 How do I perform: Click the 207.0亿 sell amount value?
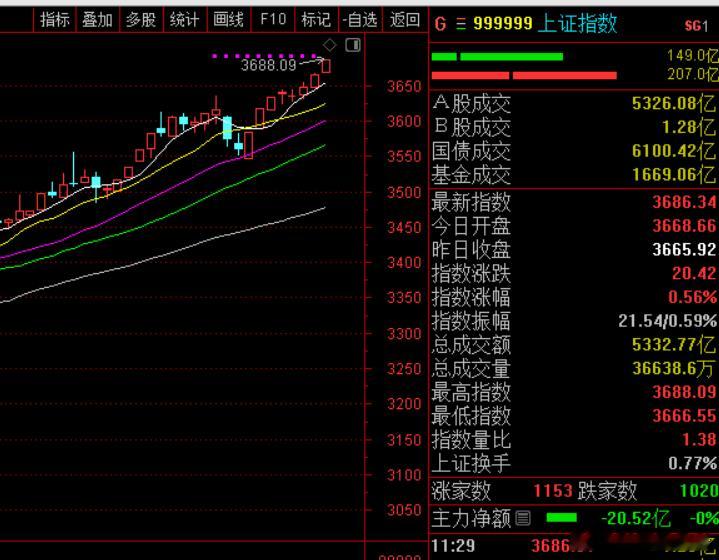tap(693, 74)
